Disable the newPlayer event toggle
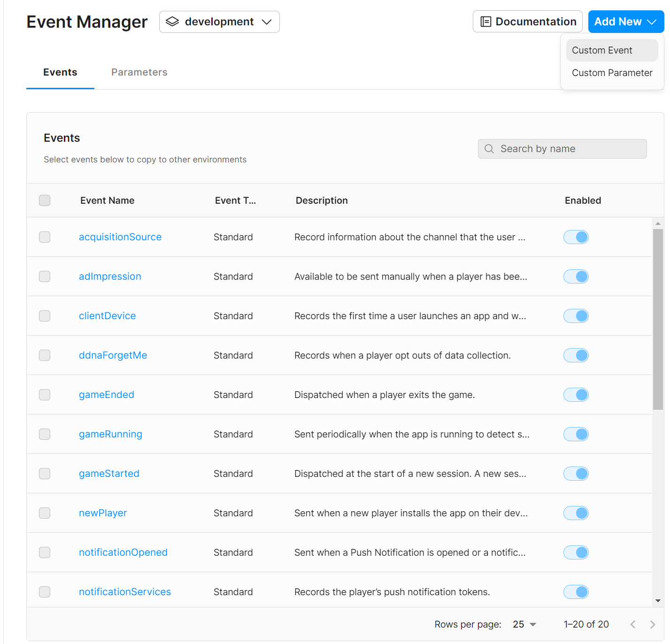Screen dimensions: 670x644 576,513
